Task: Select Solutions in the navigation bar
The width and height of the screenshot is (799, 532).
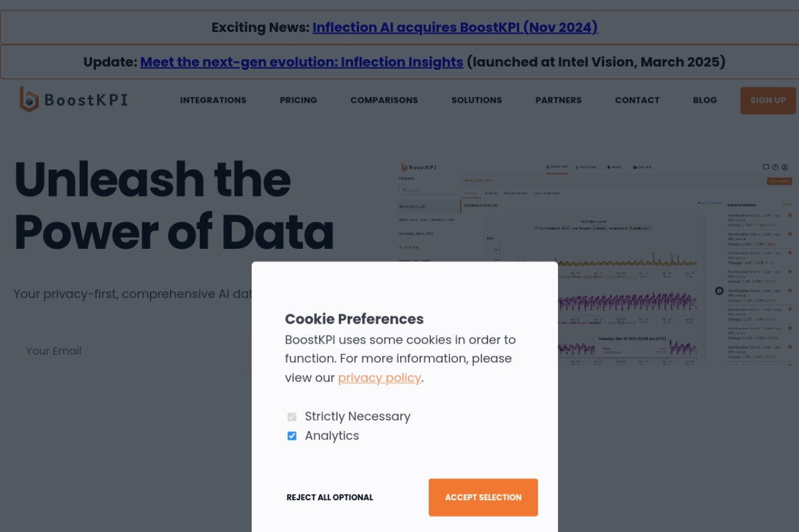Action: (476, 100)
